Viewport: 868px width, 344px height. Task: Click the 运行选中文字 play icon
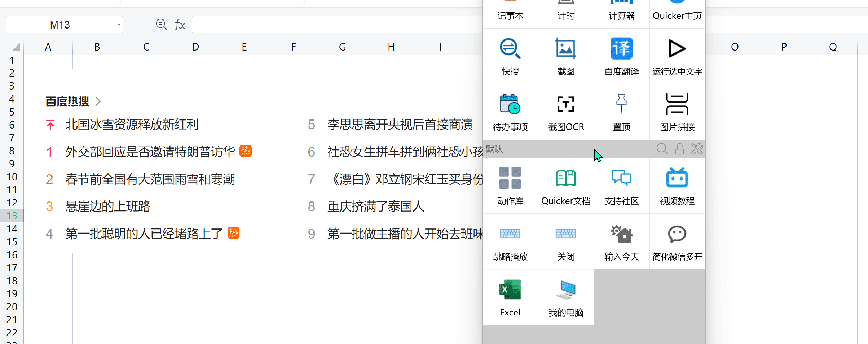tap(677, 48)
